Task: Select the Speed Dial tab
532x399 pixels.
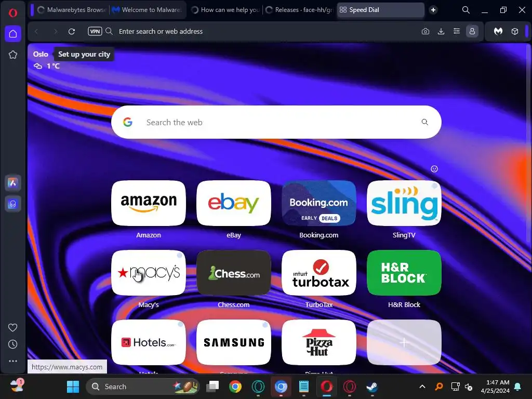Action: pyautogui.click(x=381, y=10)
